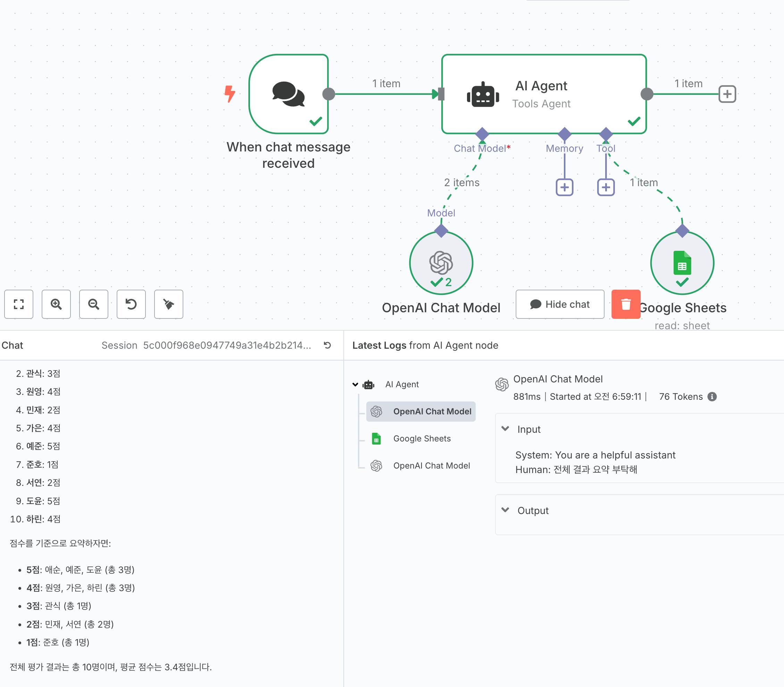Click the session ID text
Image resolution: width=784 pixels, height=687 pixels.
[x=227, y=345]
